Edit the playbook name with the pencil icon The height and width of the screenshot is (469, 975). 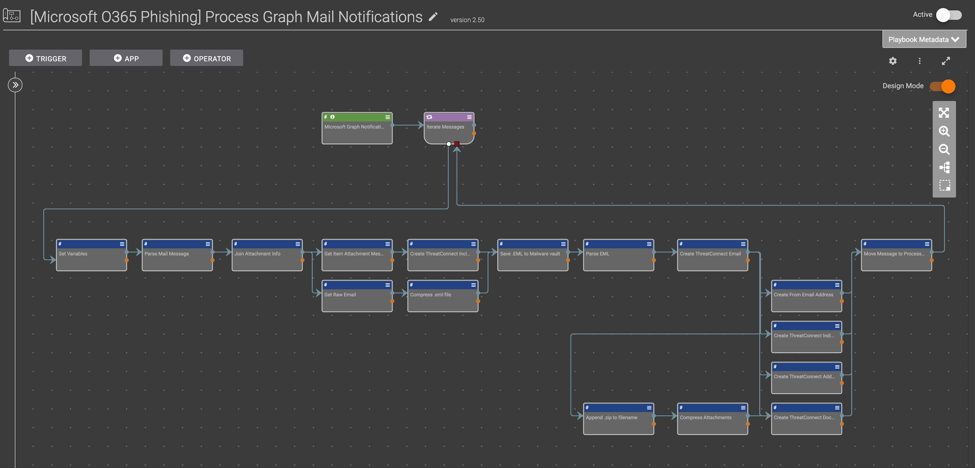pos(433,17)
